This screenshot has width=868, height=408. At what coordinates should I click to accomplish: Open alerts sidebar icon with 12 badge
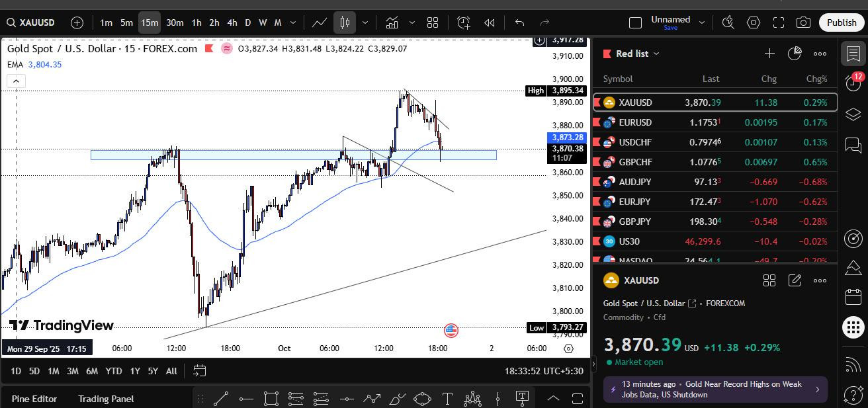[x=853, y=83]
